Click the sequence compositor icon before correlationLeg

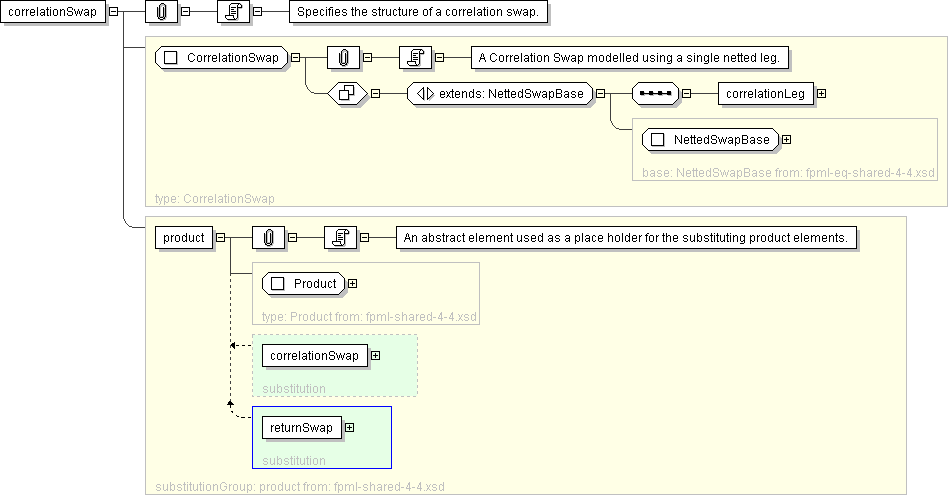(655, 94)
